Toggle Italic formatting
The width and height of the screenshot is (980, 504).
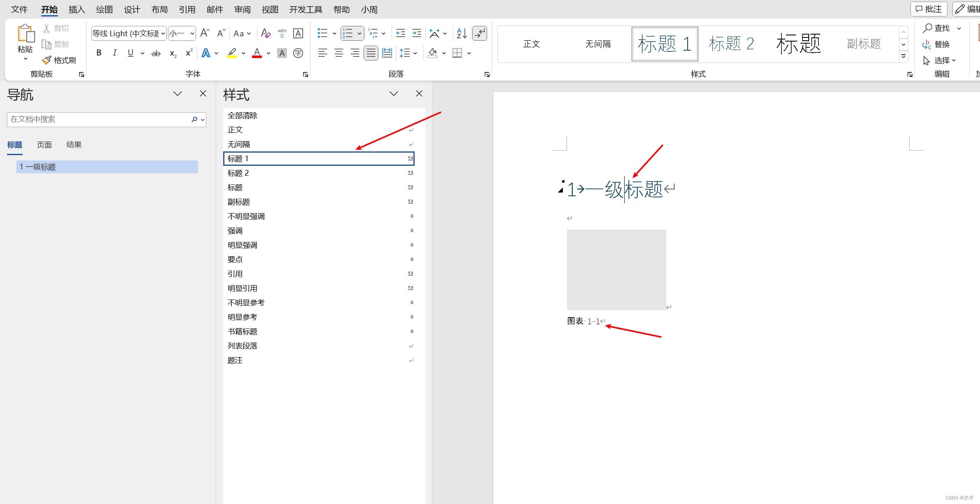point(114,53)
